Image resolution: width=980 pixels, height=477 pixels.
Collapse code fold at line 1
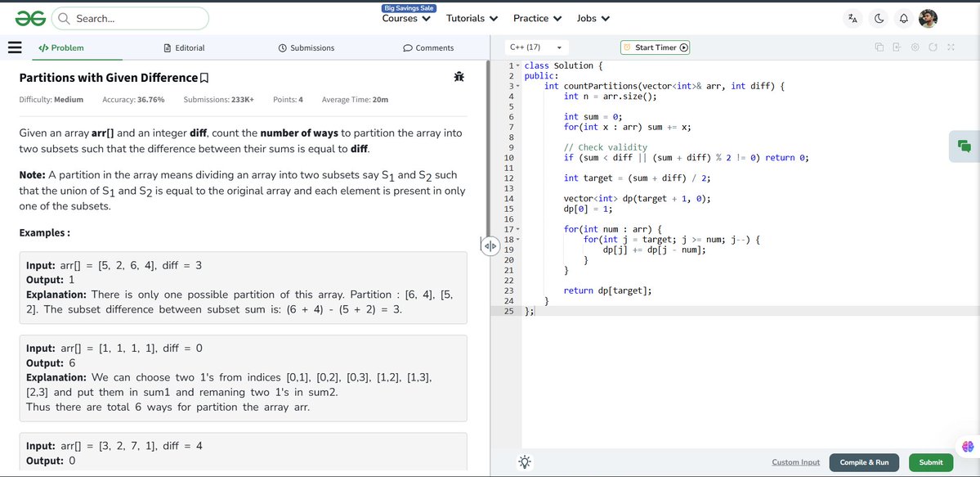click(x=517, y=65)
